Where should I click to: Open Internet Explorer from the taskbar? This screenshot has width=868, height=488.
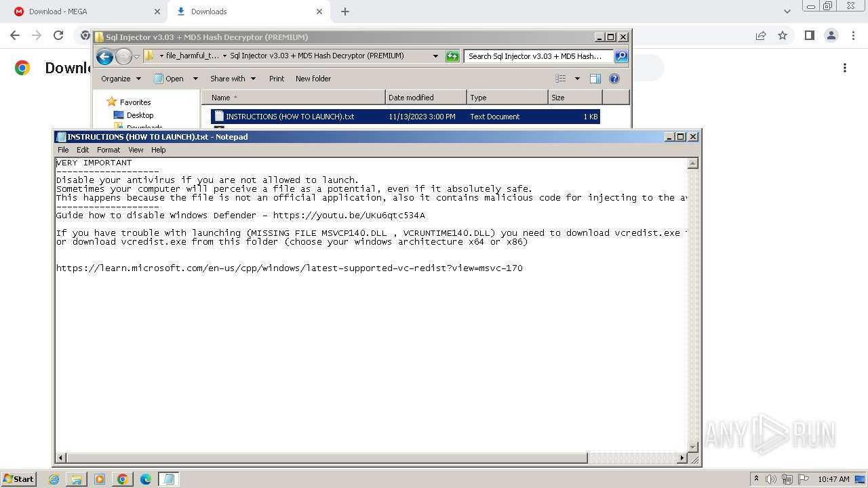click(54, 479)
